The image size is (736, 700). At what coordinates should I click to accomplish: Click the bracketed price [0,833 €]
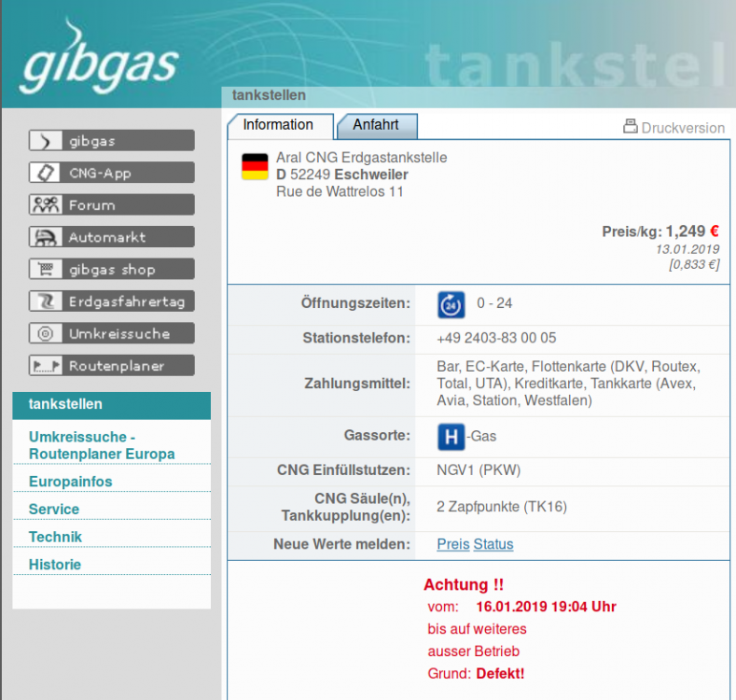[x=694, y=264]
